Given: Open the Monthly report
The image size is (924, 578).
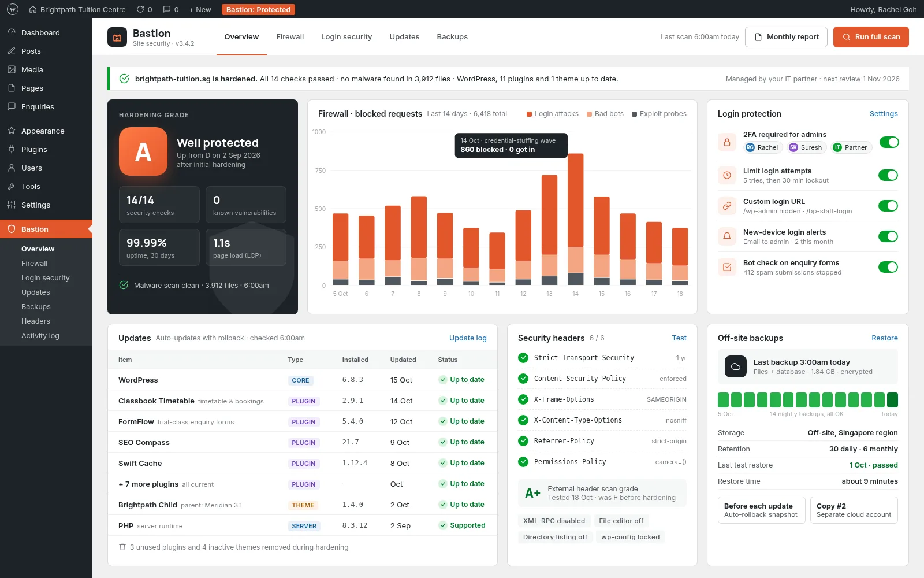Looking at the screenshot, I should click(786, 37).
